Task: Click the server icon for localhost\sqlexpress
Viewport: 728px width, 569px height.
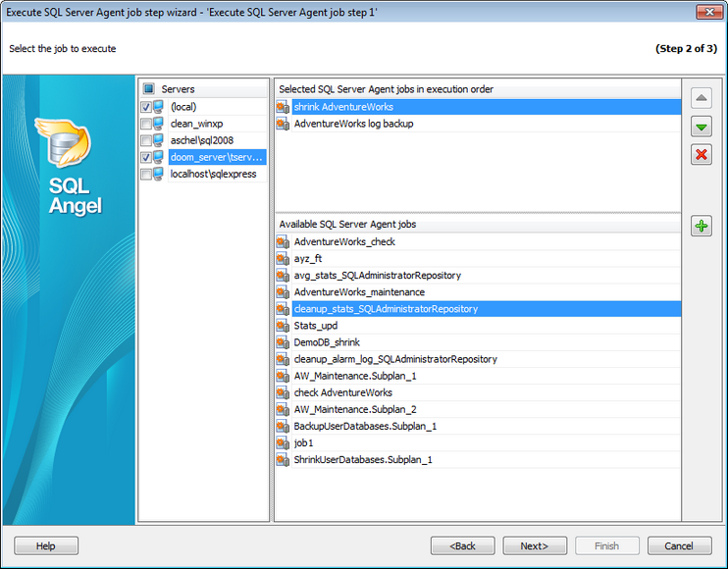Action: click(x=158, y=174)
